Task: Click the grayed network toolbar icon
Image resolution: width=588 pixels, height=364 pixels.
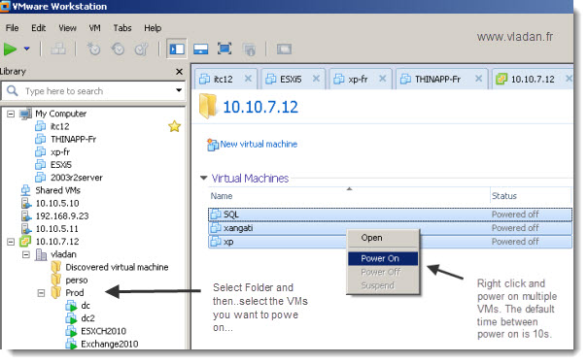Action: click(58, 50)
